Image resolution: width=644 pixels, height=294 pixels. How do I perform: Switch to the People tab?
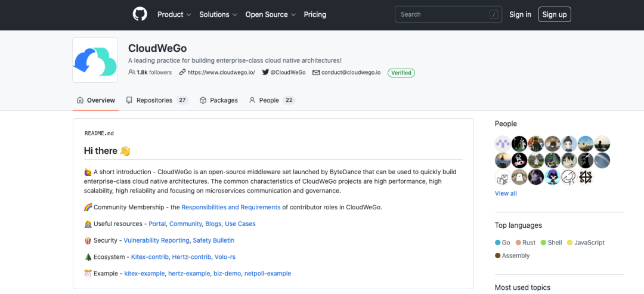pos(272,100)
